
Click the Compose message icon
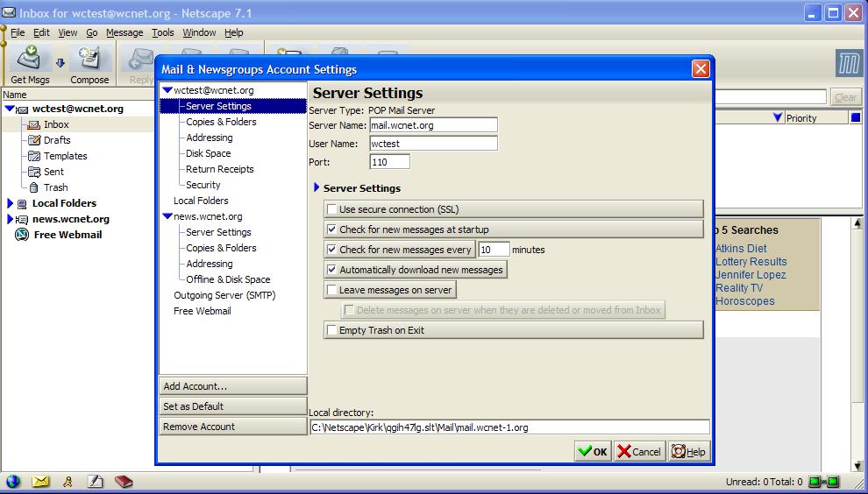tap(89, 60)
